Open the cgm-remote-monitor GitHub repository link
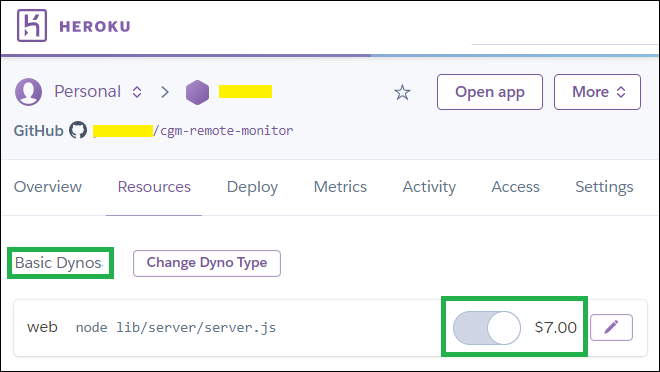Screen dimensions: 660x372 click(x=193, y=131)
